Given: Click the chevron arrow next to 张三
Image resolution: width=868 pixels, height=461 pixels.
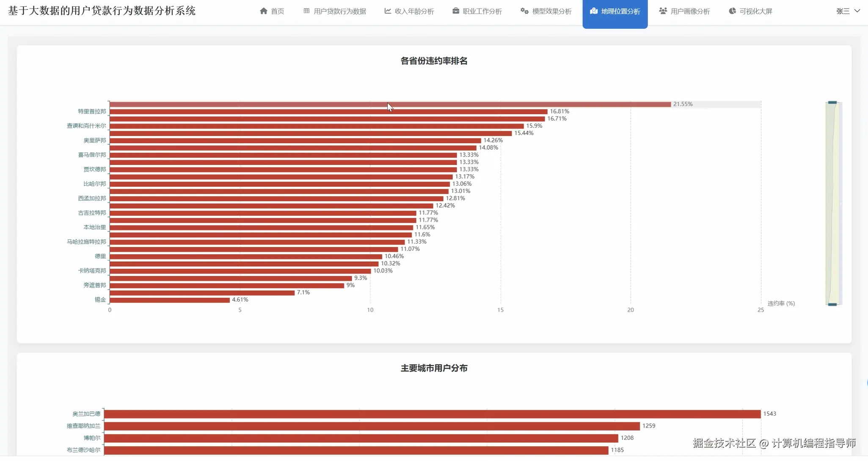Looking at the screenshot, I should [857, 11].
